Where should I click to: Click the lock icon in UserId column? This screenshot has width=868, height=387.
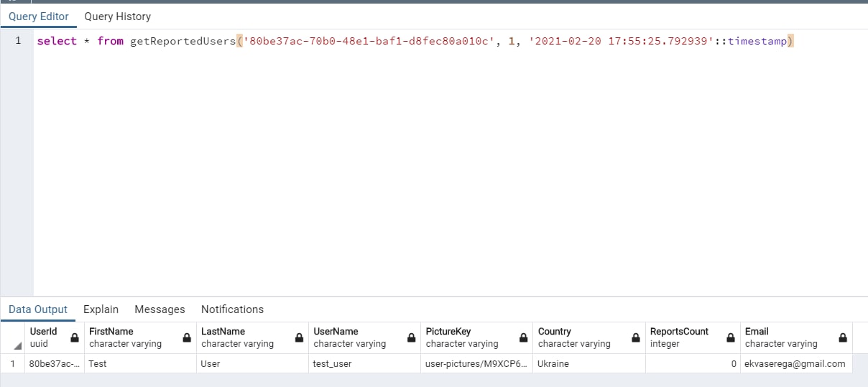click(x=75, y=337)
